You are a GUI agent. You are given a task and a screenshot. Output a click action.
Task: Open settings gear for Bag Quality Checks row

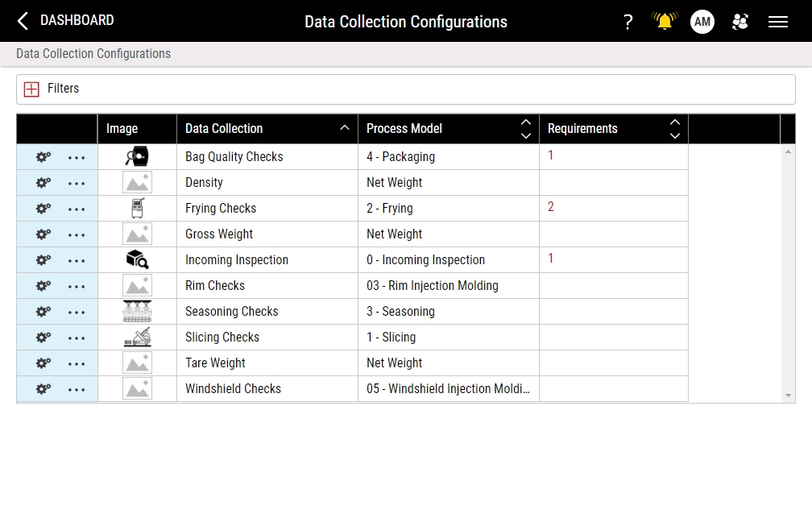(41, 157)
